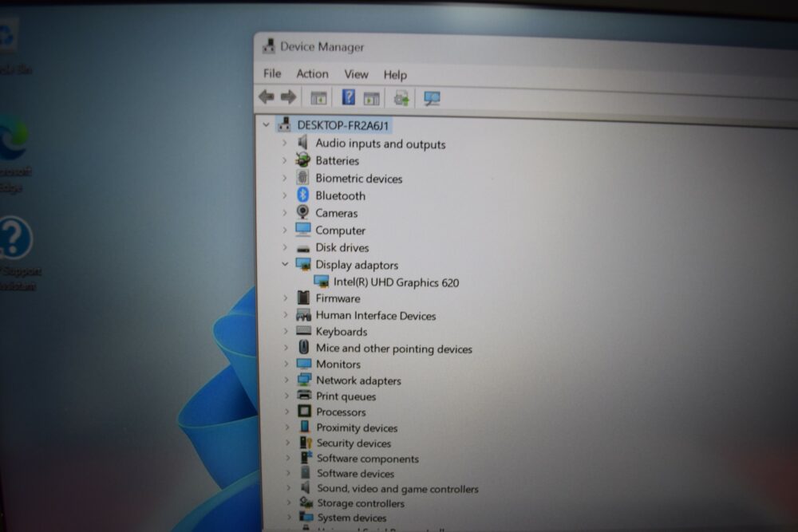
Task: Select the Proximity devices label
Action: 357,428
